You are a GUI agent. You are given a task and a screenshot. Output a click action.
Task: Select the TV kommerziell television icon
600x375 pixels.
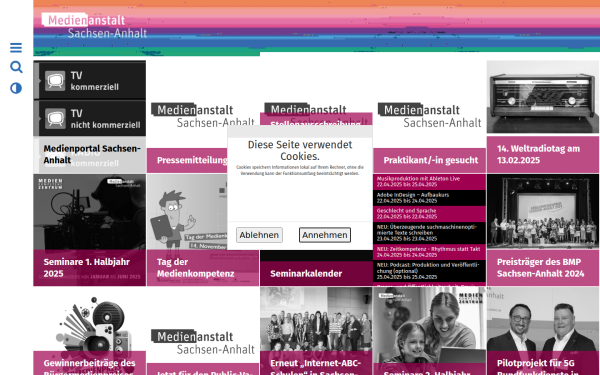point(55,81)
